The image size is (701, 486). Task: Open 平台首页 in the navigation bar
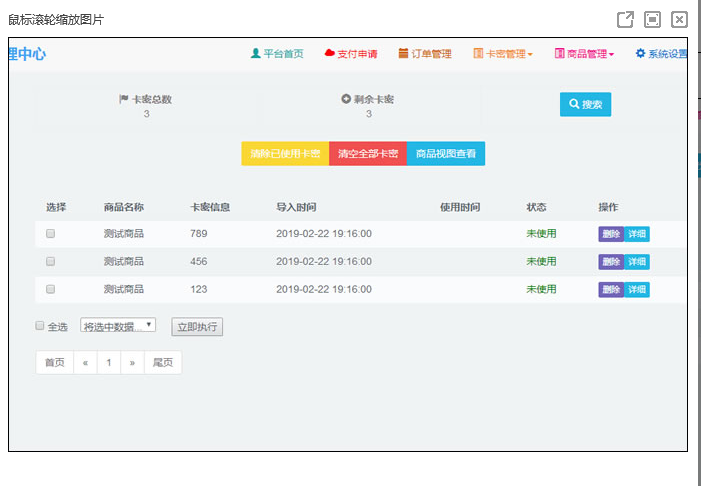277,54
